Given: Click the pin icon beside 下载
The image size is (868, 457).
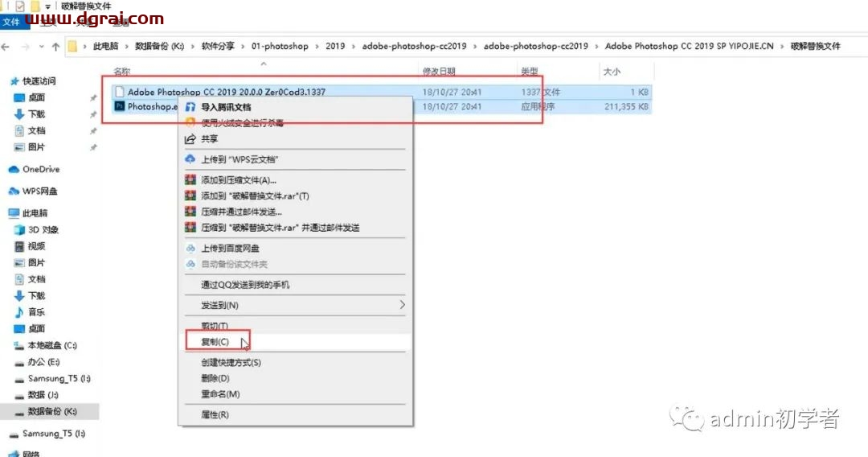Looking at the screenshot, I should (x=93, y=115).
